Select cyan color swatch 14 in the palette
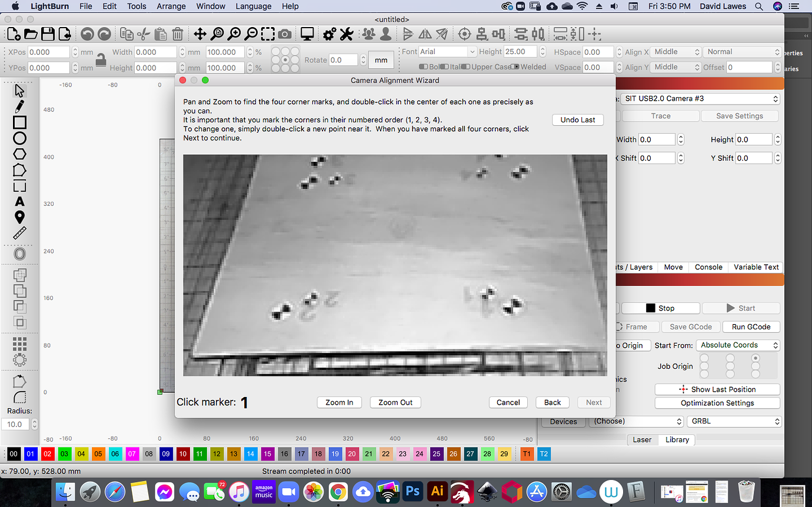 (x=250, y=453)
